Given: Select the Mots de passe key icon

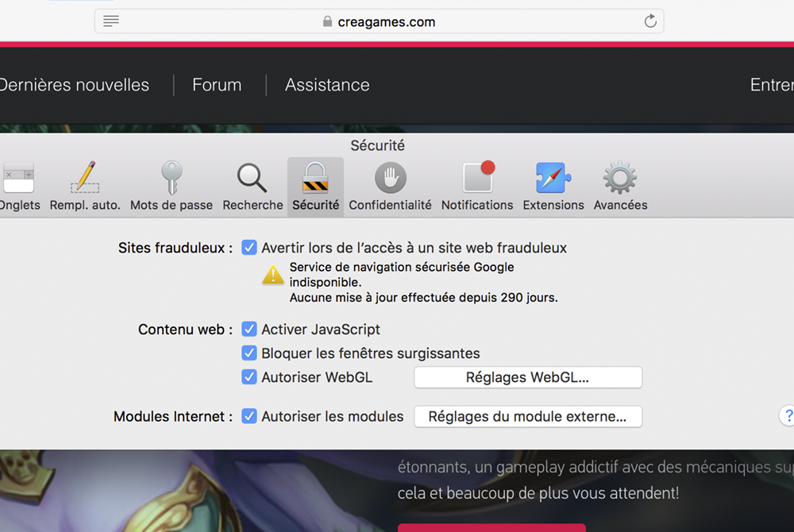Looking at the screenshot, I should pos(172,178).
